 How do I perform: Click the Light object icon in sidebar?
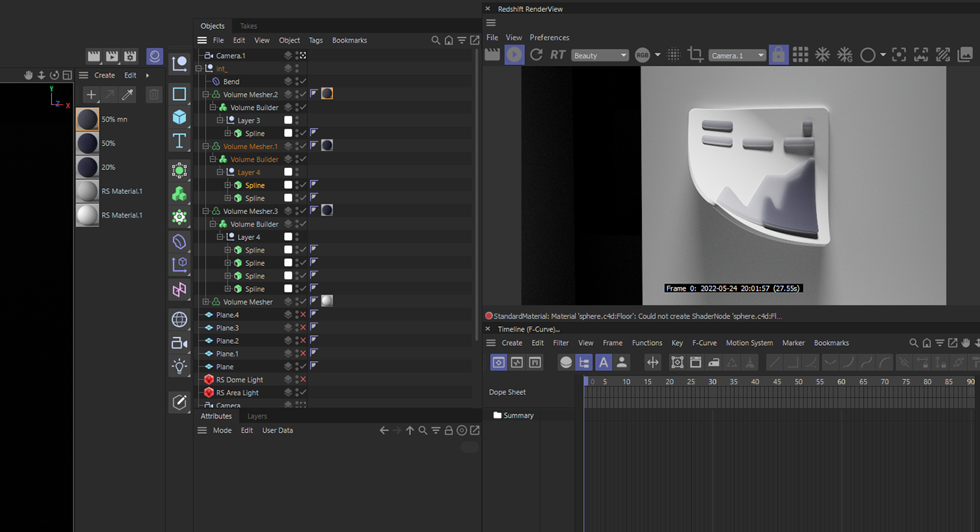tap(179, 366)
